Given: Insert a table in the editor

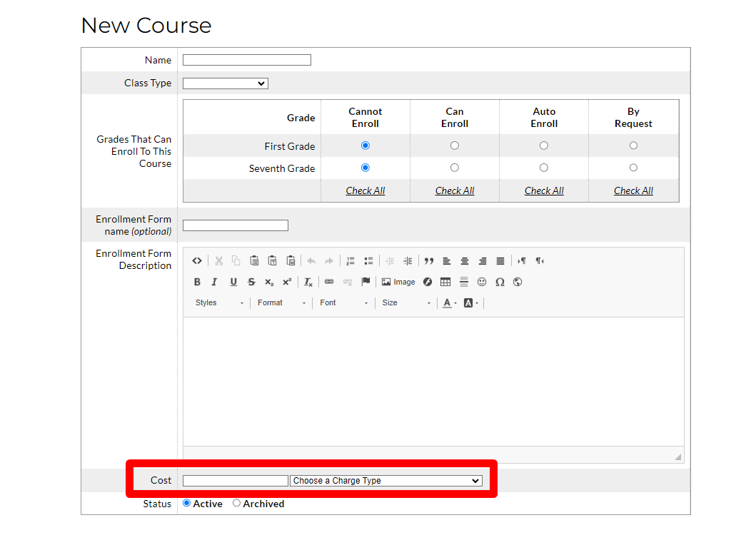Looking at the screenshot, I should (446, 281).
